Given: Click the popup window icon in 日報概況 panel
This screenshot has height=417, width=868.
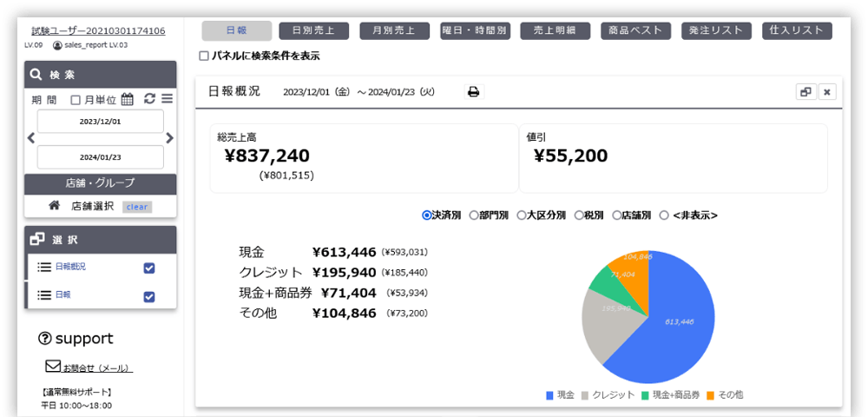Looking at the screenshot, I should (806, 92).
